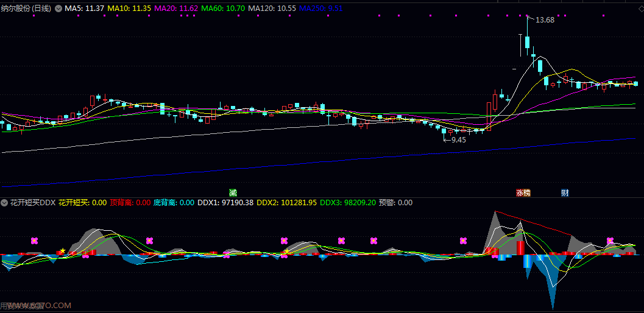Select the green DDX3 value label
This screenshot has width=644, height=313.
(348, 203)
